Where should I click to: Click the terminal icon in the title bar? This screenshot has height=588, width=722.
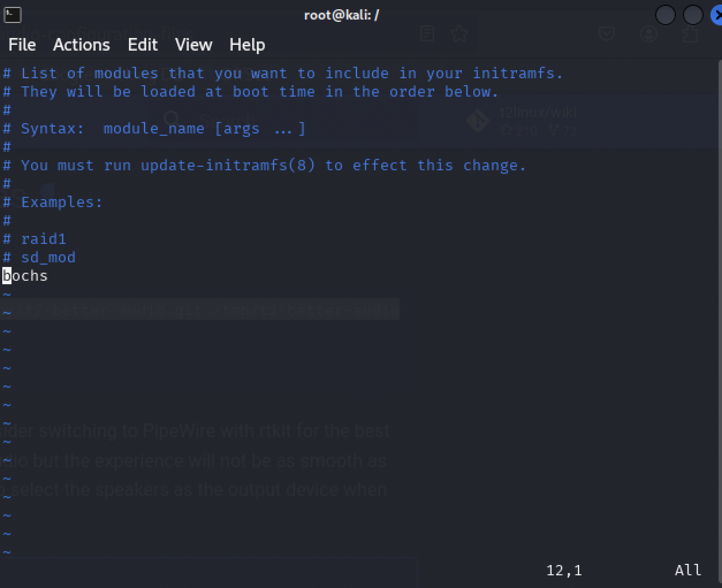click(x=12, y=15)
